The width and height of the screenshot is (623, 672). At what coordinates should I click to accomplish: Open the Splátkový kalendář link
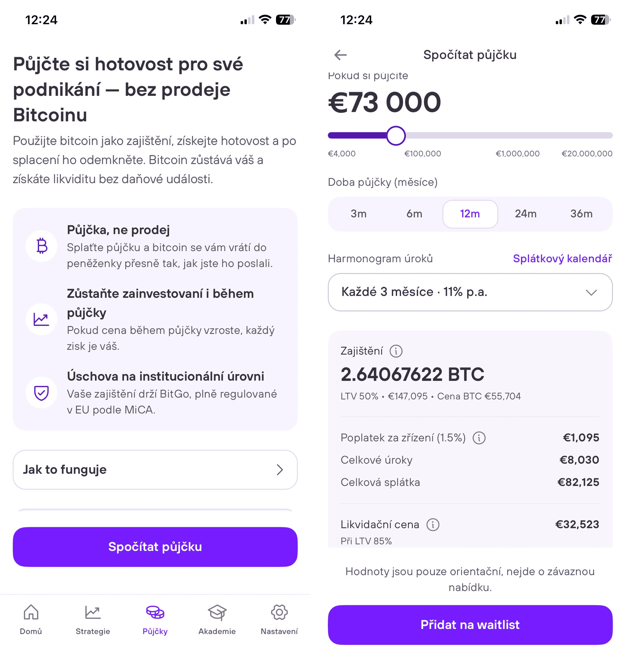point(562,259)
